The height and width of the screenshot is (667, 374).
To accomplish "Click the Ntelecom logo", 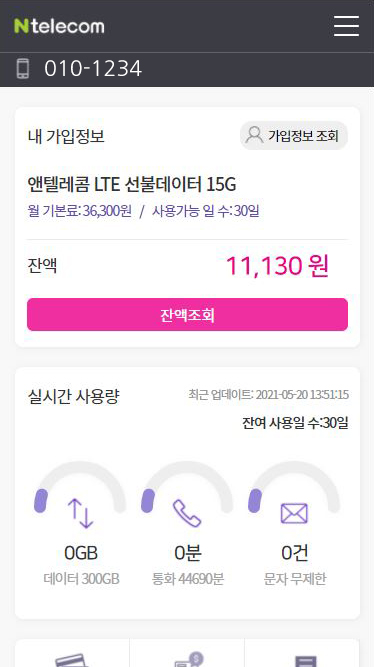I will point(59,26).
